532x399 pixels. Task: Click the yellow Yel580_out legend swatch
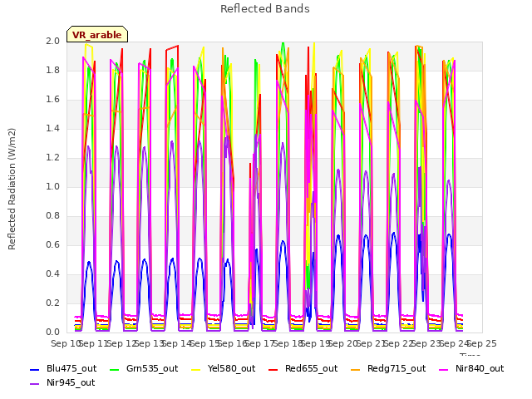pos(196,369)
